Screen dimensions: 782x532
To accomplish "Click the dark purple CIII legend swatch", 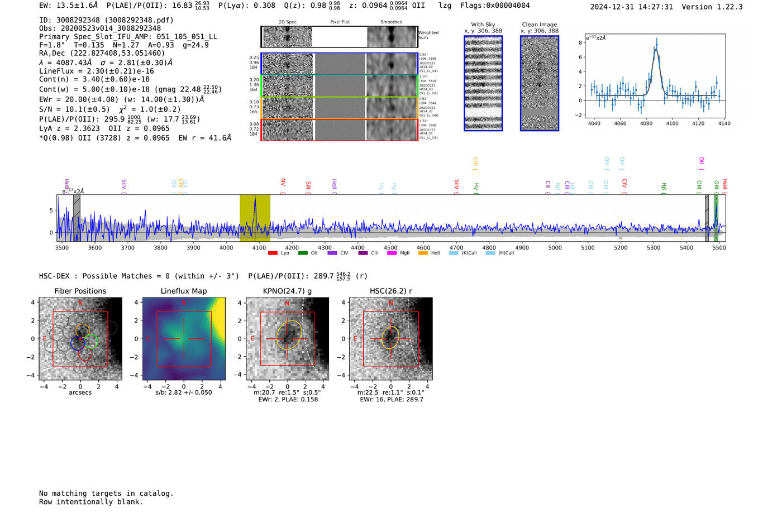I will coord(363,253).
